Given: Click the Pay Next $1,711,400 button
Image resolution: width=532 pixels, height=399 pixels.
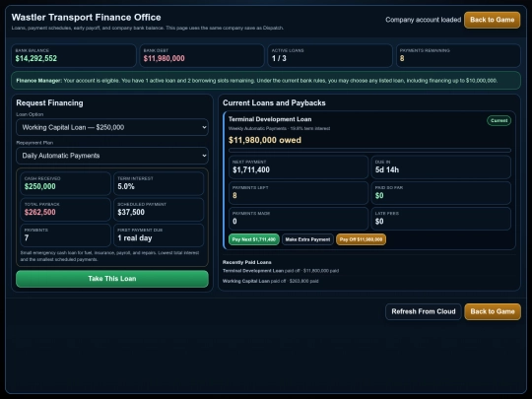Looking at the screenshot, I should pyautogui.click(x=254, y=239).
